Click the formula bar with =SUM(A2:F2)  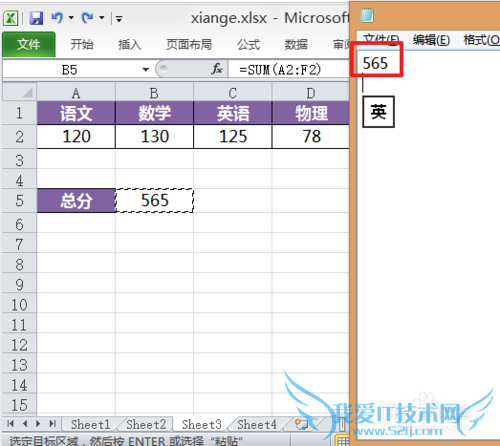click(289, 70)
